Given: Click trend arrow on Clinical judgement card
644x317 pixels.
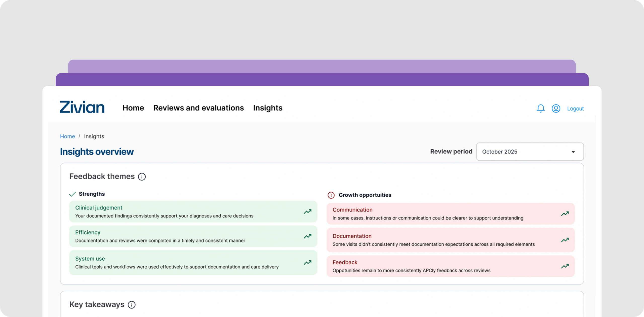Looking at the screenshot, I should tap(307, 212).
